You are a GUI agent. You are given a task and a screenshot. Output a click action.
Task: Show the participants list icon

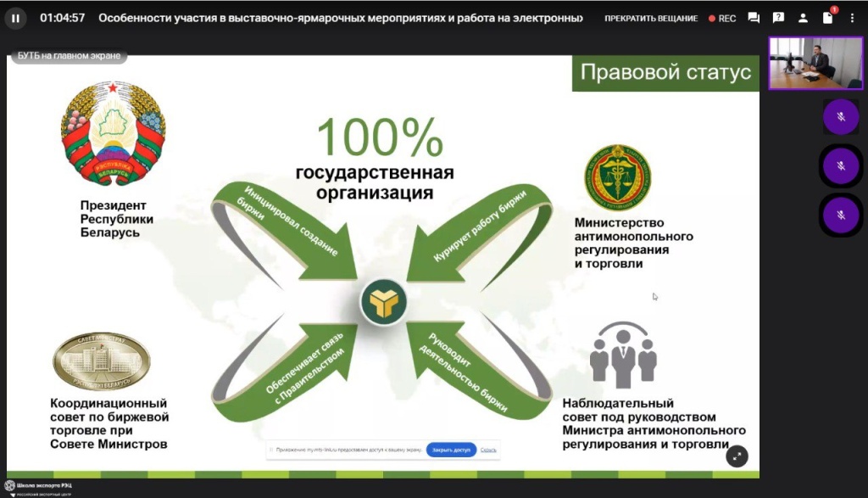tap(803, 18)
